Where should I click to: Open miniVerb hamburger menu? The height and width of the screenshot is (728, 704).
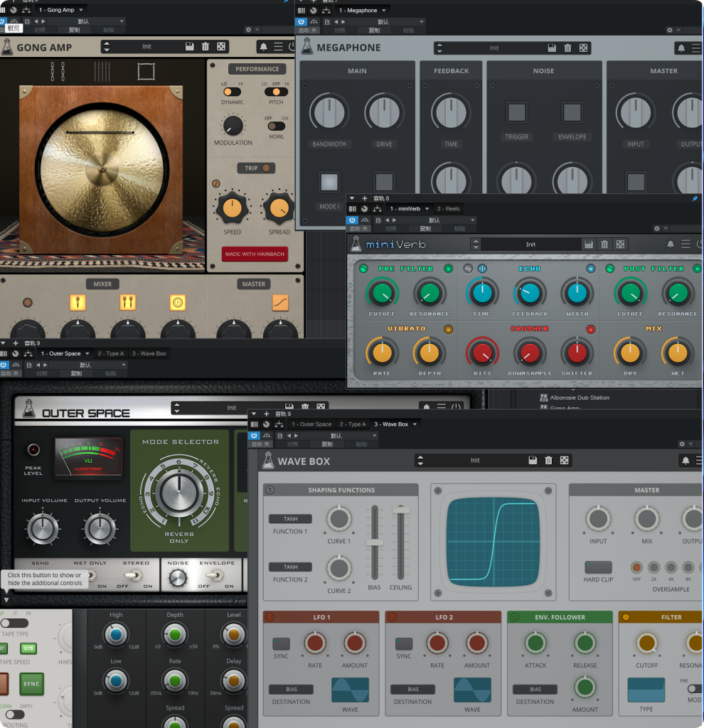pyautogui.click(x=686, y=245)
